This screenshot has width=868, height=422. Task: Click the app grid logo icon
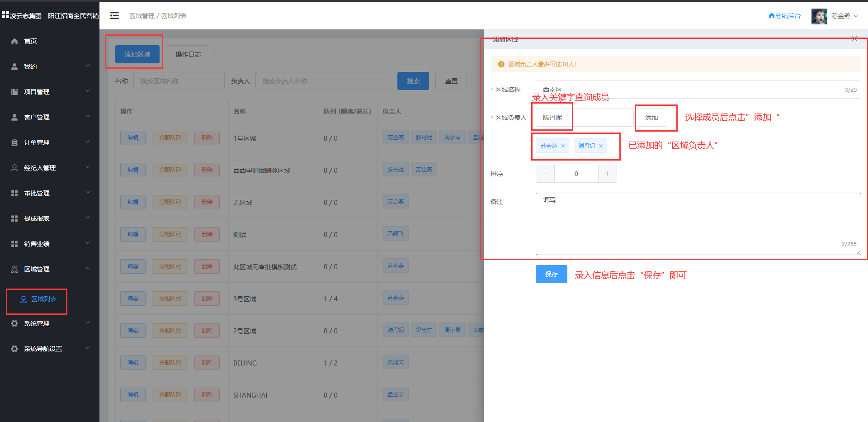point(5,15)
